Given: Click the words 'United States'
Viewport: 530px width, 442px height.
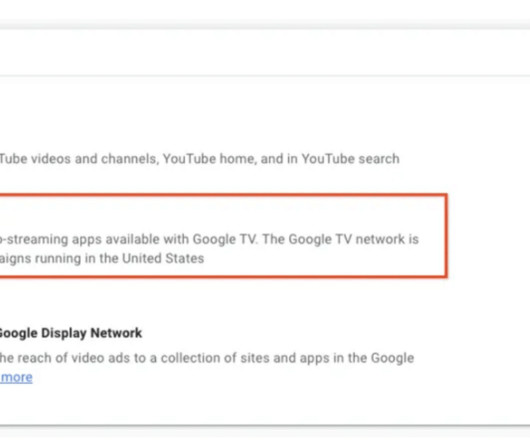Looking at the screenshot, I should tap(163, 259).
